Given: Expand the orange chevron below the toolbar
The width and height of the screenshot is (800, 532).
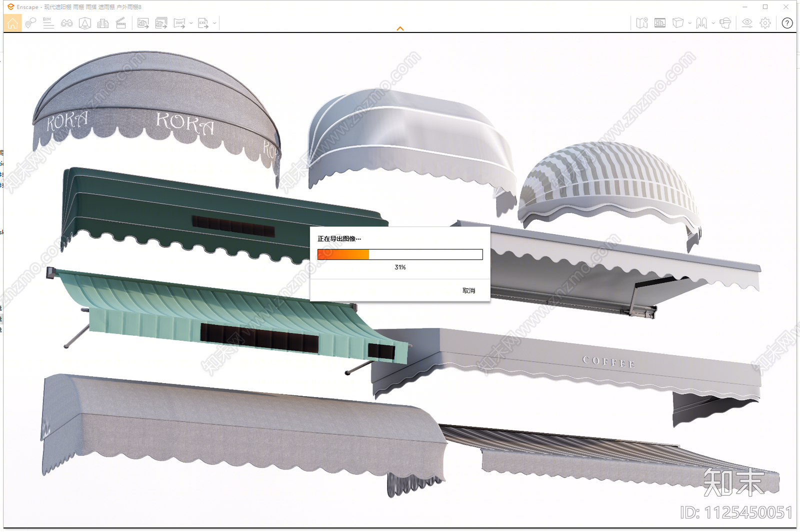Looking at the screenshot, I should click(x=400, y=28).
